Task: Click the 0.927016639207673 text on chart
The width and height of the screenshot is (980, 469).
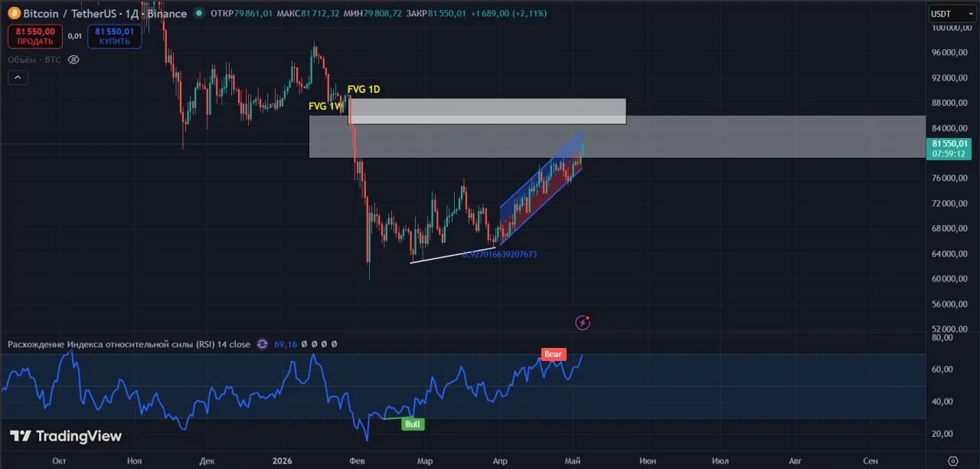Action: pyautogui.click(x=500, y=254)
